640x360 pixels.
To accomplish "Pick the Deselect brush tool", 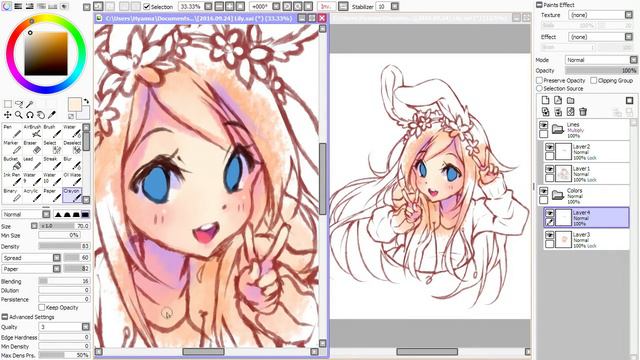I will click(72, 147).
